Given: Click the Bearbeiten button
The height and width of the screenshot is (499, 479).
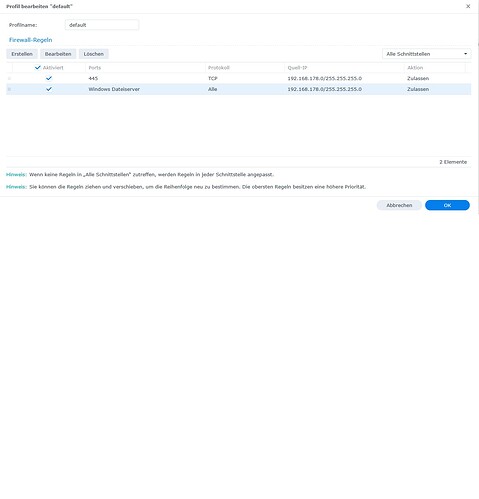Looking at the screenshot, I should pyautogui.click(x=58, y=54).
